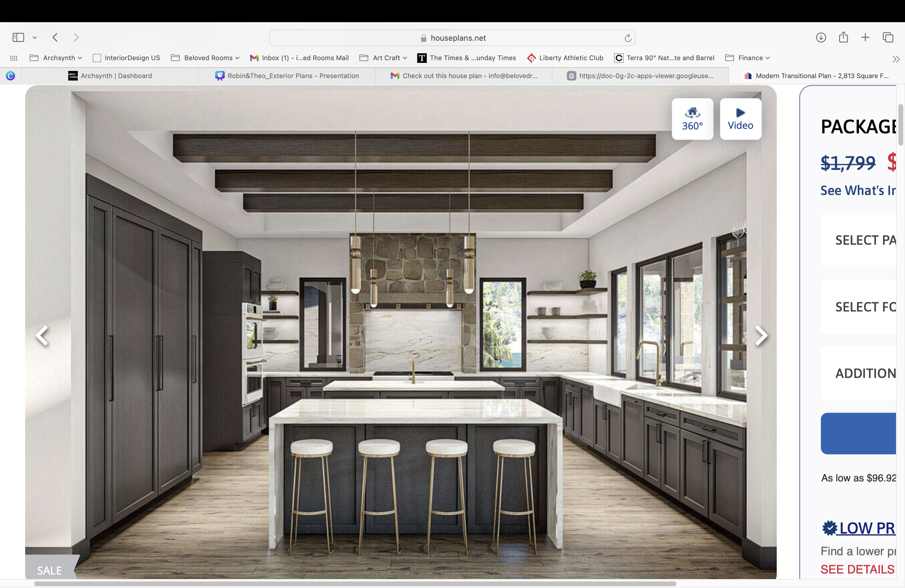This screenshot has height=588, width=905.
Task: Show the hidden bookmarks overflow
Action: [896, 59]
